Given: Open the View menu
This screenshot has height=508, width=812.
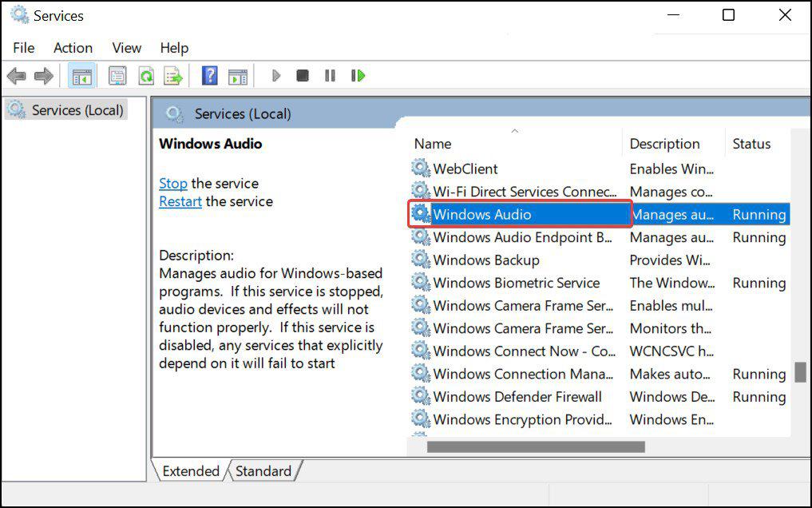Looking at the screenshot, I should [127, 48].
